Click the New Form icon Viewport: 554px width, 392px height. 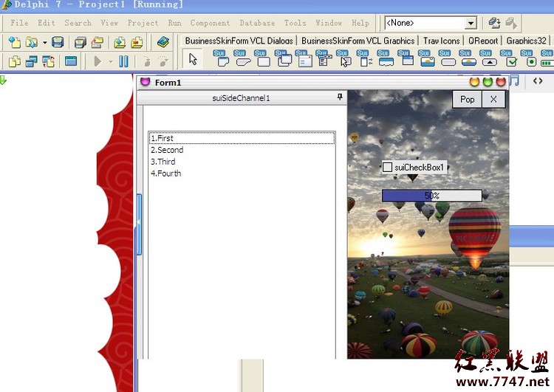pos(71,61)
